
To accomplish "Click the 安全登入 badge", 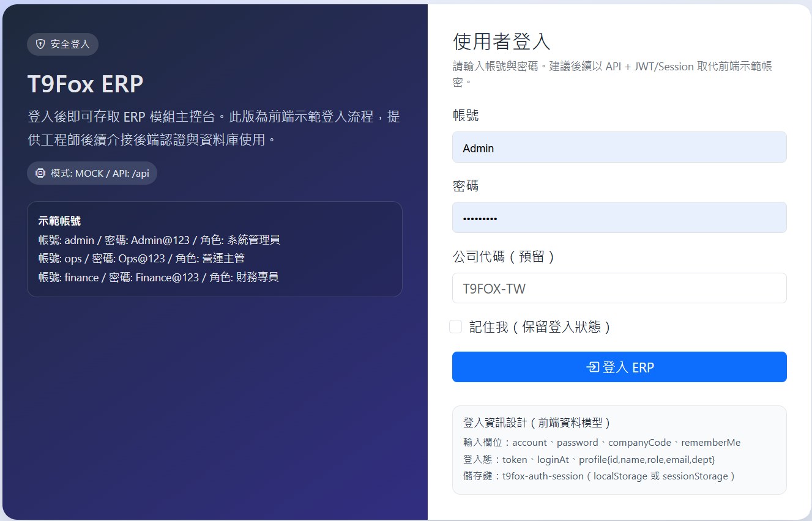I will [x=62, y=44].
